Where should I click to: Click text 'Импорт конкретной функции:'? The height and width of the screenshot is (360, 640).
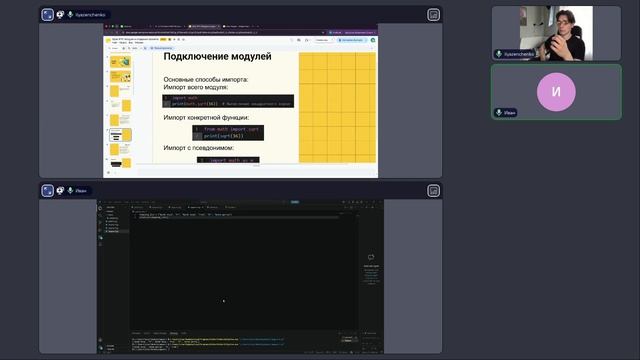(x=206, y=118)
